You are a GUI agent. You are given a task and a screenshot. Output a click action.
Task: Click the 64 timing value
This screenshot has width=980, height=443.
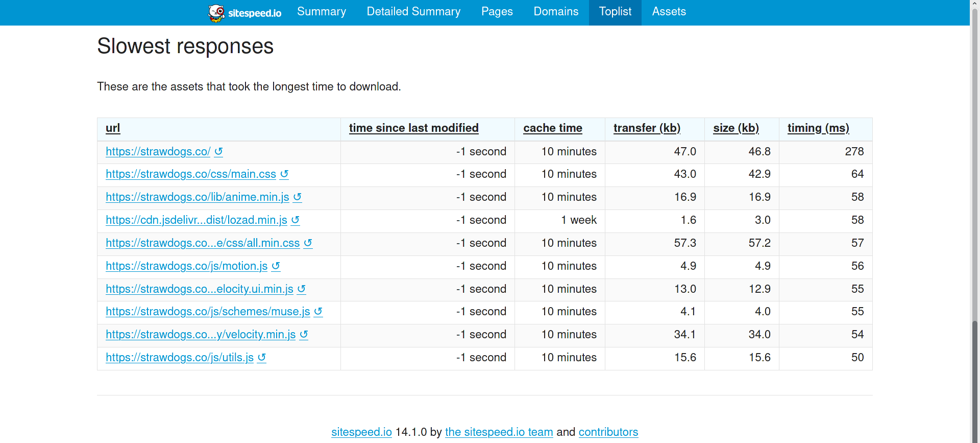pos(857,174)
